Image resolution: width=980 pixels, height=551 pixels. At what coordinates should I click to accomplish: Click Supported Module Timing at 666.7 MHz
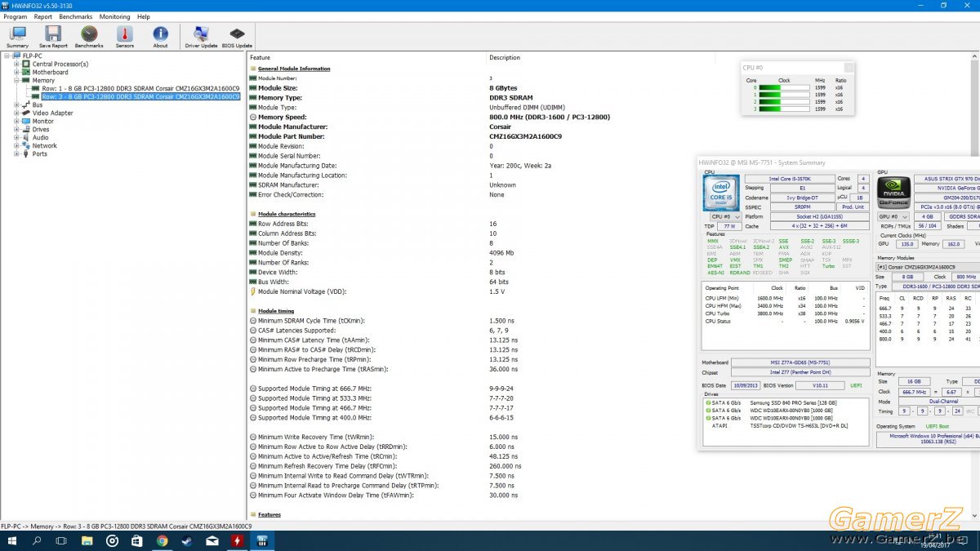pyautogui.click(x=314, y=389)
